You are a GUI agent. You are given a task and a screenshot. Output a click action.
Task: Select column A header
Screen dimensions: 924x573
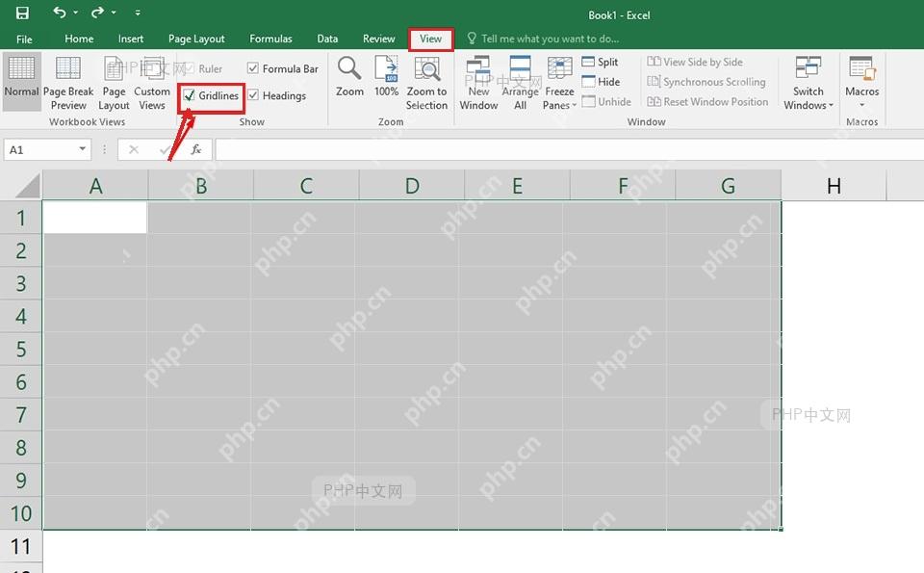95,186
